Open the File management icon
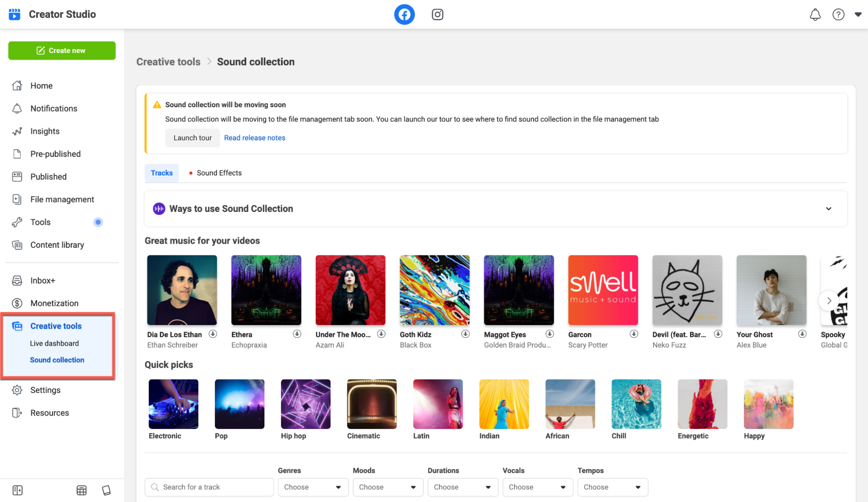The width and height of the screenshot is (868, 502). (17, 199)
